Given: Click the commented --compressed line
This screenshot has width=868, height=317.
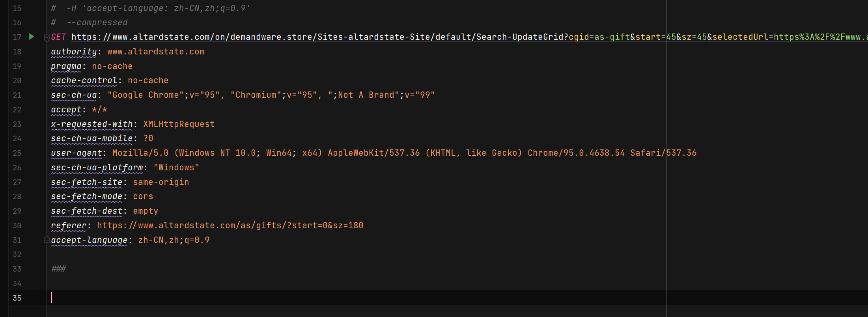Looking at the screenshot, I should point(90,22).
